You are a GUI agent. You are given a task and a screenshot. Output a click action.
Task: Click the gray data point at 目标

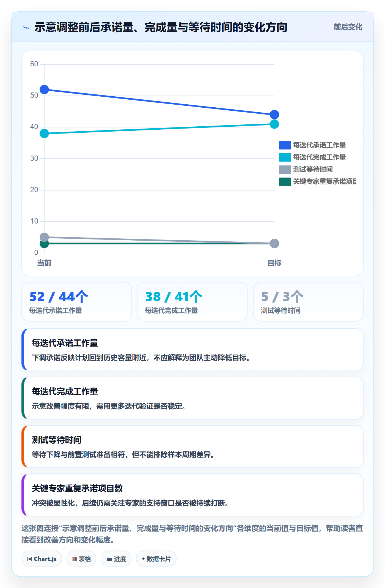[274, 243]
